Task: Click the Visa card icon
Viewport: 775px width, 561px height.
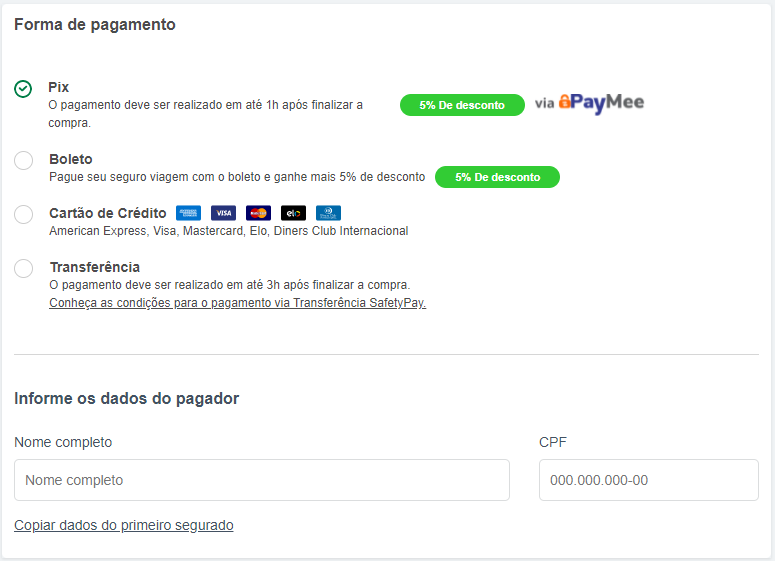Action: (x=223, y=213)
